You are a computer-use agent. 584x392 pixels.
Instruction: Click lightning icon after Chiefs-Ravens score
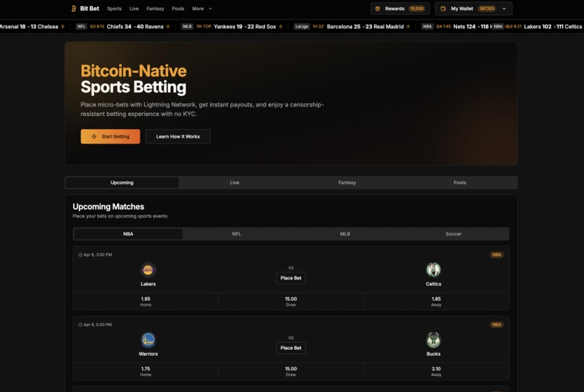tap(168, 27)
